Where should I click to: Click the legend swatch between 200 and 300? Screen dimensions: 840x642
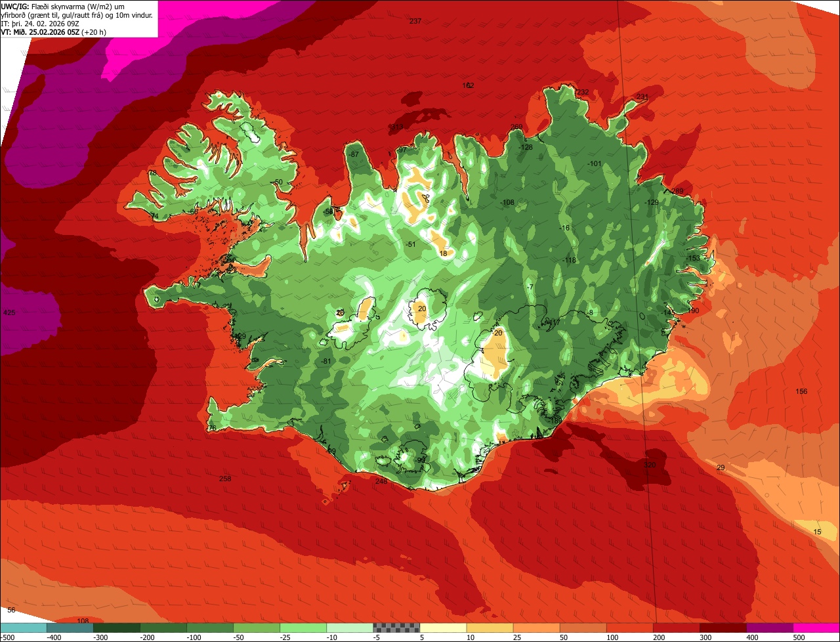pos(676,628)
